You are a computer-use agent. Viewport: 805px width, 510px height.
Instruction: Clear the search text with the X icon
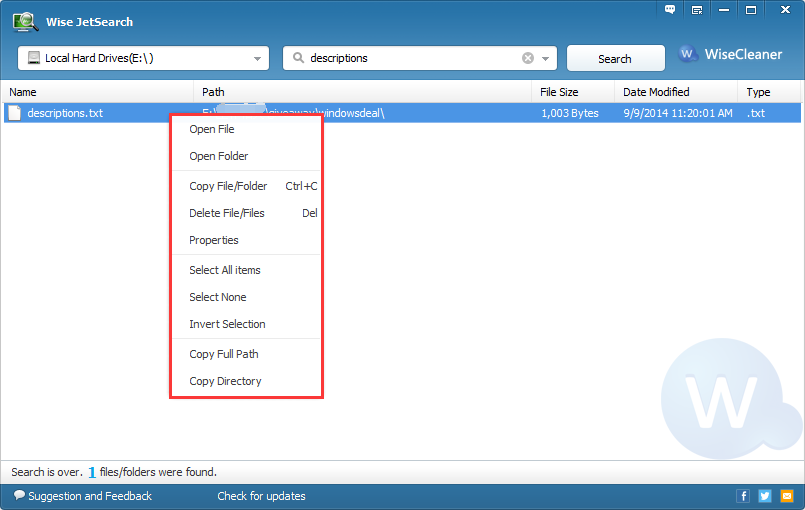coord(528,58)
